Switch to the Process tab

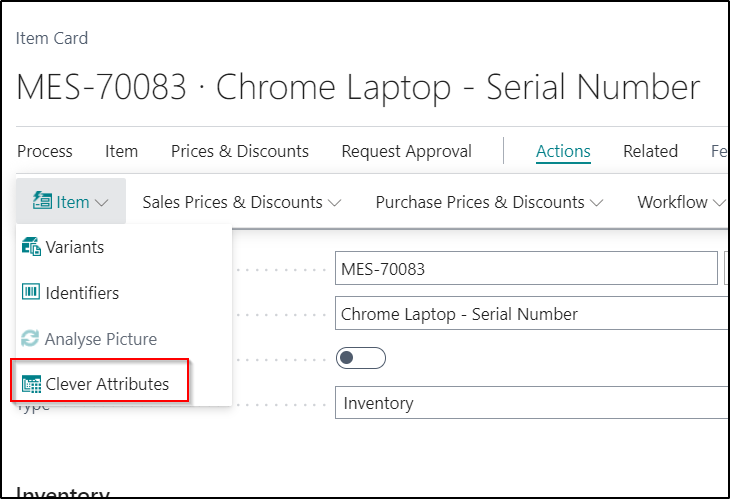tap(45, 151)
